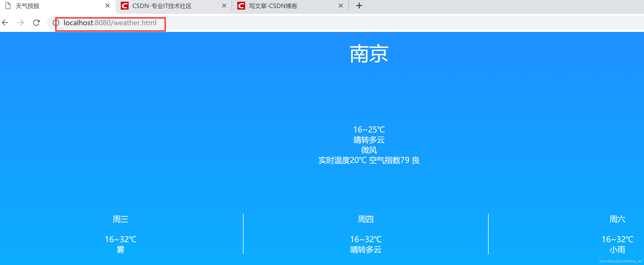Image resolution: width=644 pixels, height=265 pixels.
Task: Click the 周四 forecast heading
Action: [x=366, y=219]
